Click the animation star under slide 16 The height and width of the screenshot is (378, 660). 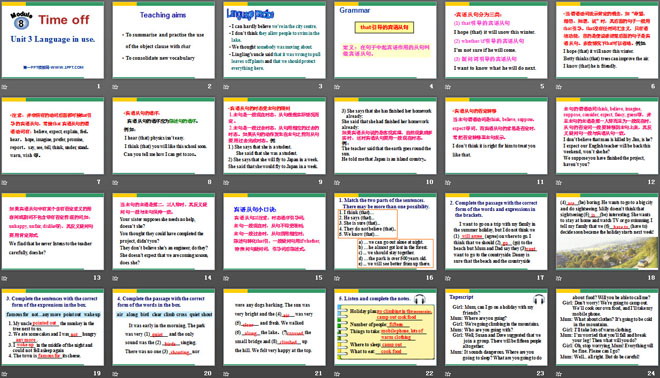(337, 278)
